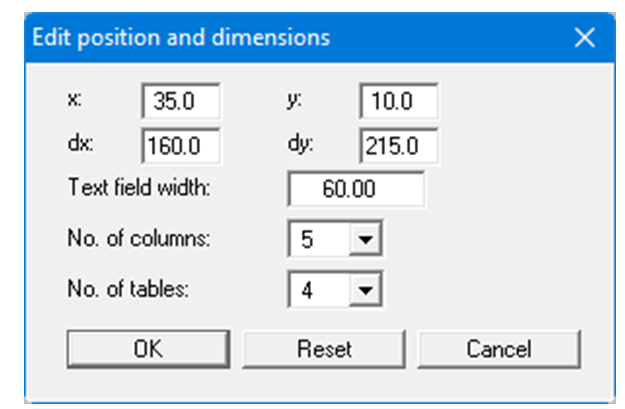
Task: Click the "Text field width:" label
Action: (139, 188)
